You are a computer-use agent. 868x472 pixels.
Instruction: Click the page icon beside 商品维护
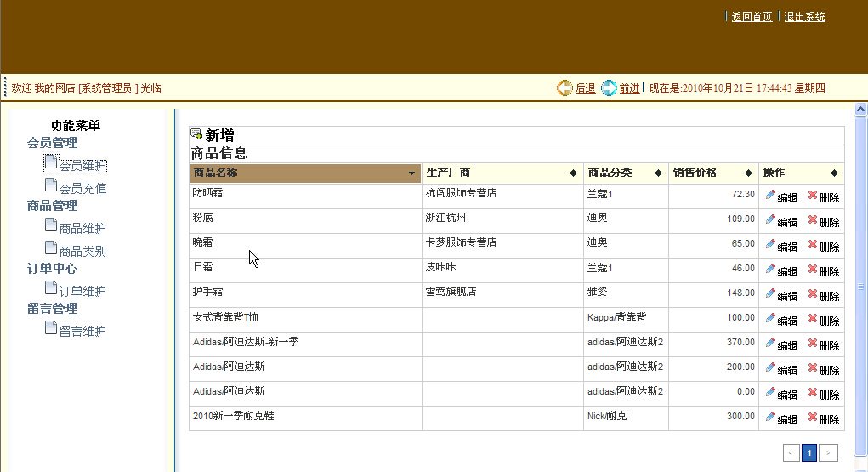pyautogui.click(x=50, y=225)
